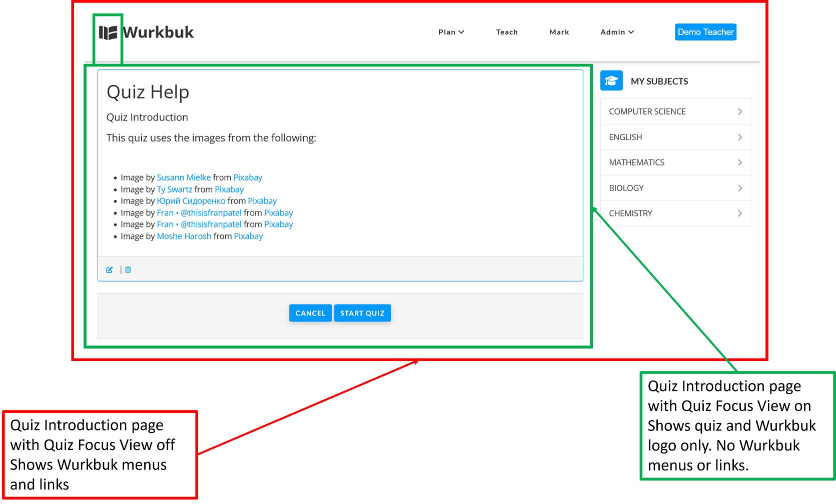Viewport: 836px width, 504px height.
Task: Click the edit pencil icon below quiz text
Action: tap(110, 270)
